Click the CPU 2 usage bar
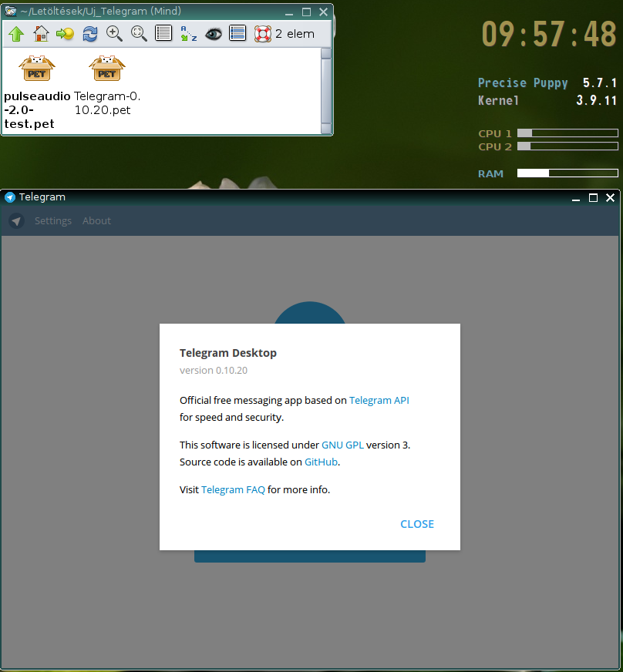Image resolution: width=623 pixels, height=672 pixels. [567, 146]
